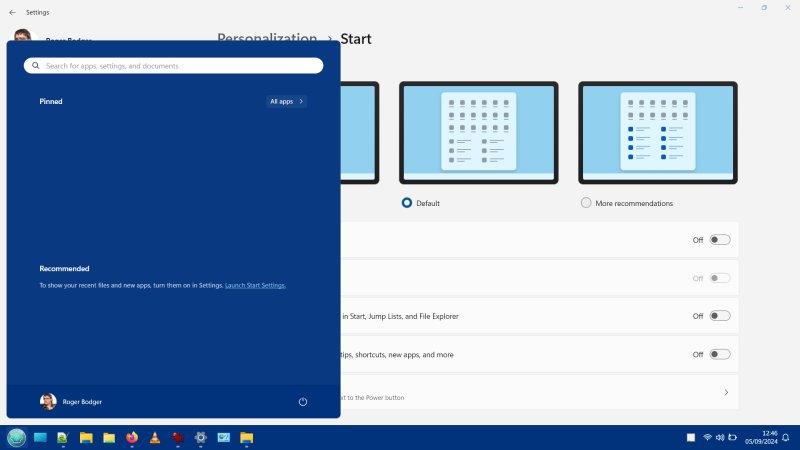
Task: Select the More recommendations radio button
Action: point(586,203)
